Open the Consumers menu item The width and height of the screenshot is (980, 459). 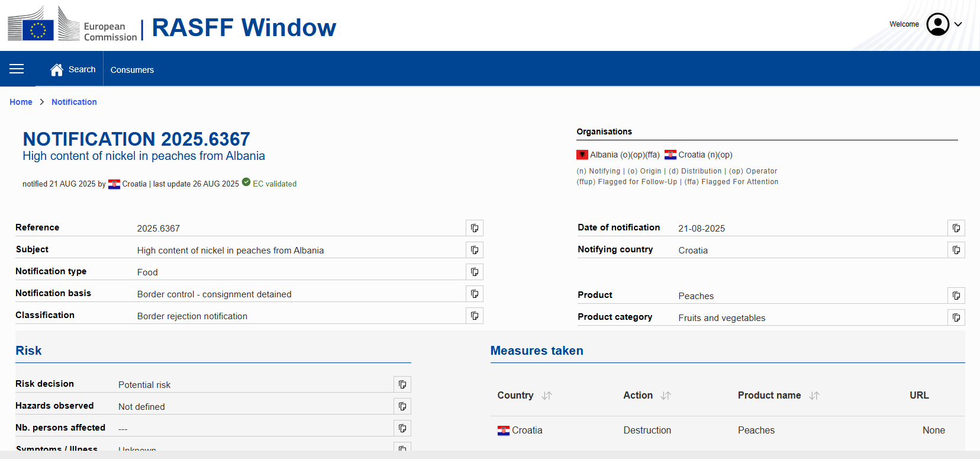point(132,70)
